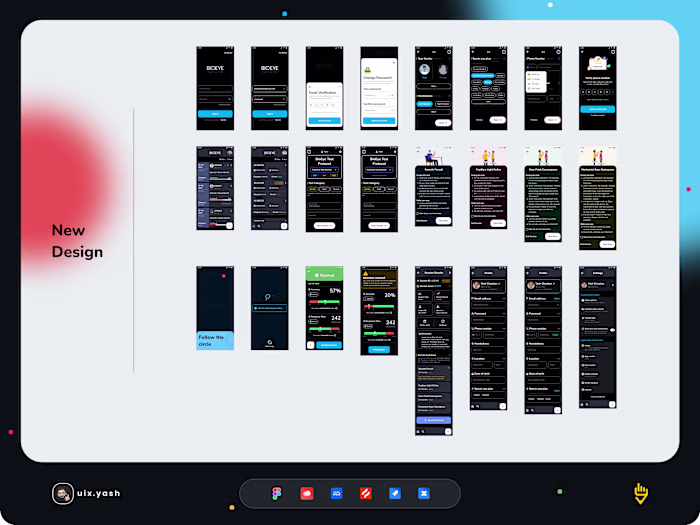Click the red dot on the Follow the circle screen

point(224,276)
